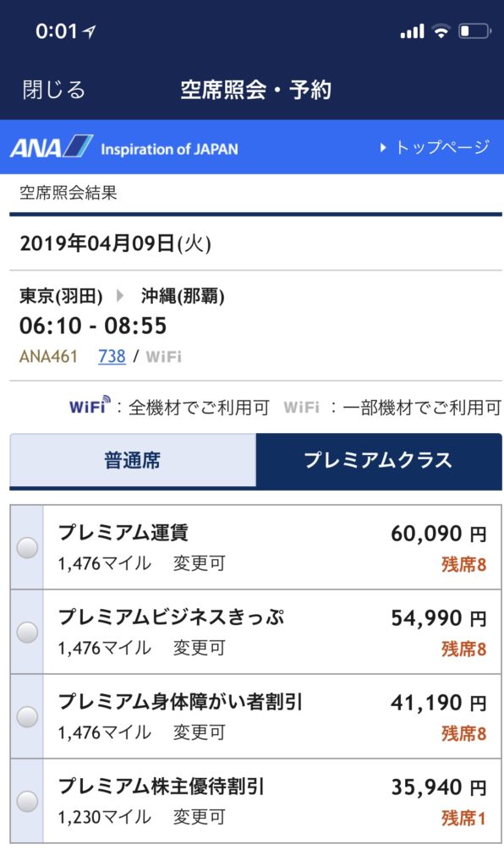Viewport: 504px width, 866px height.
Task: Click the 35,940 円 fare row
Action: pos(256,801)
